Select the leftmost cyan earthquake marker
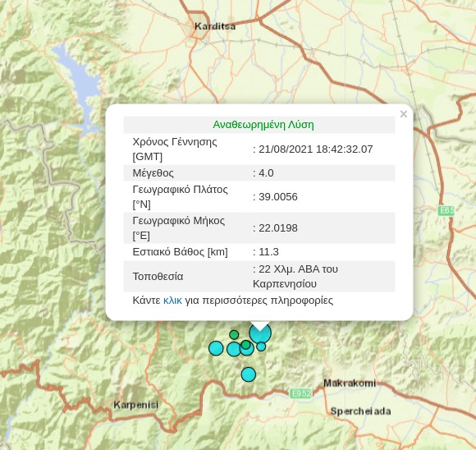 click(x=216, y=348)
